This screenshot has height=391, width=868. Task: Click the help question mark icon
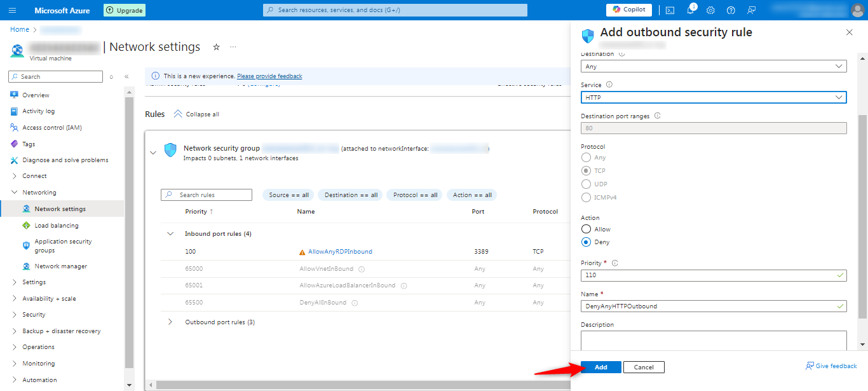pos(731,10)
